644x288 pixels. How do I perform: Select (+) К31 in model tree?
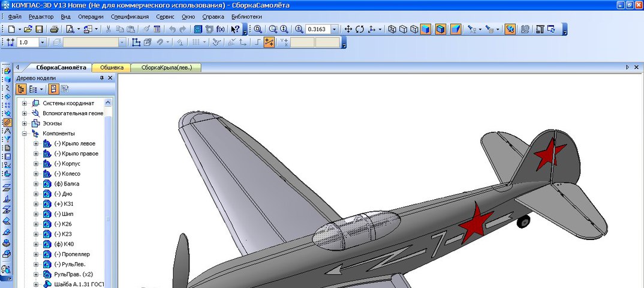coord(64,204)
